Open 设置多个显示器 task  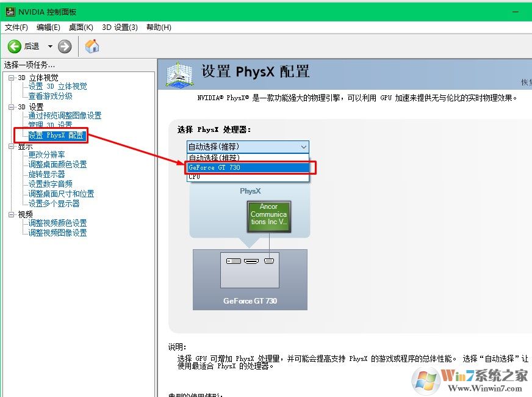pyautogui.click(x=54, y=203)
